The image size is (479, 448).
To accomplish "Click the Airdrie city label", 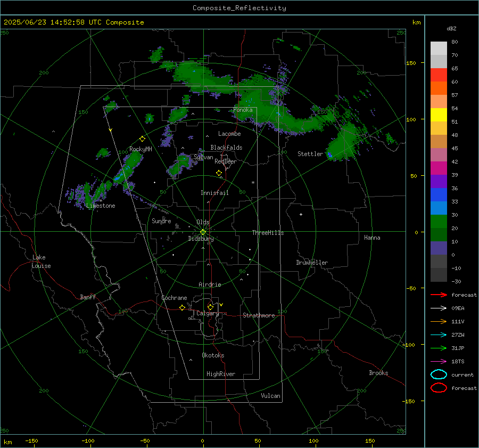I will tap(210, 284).
